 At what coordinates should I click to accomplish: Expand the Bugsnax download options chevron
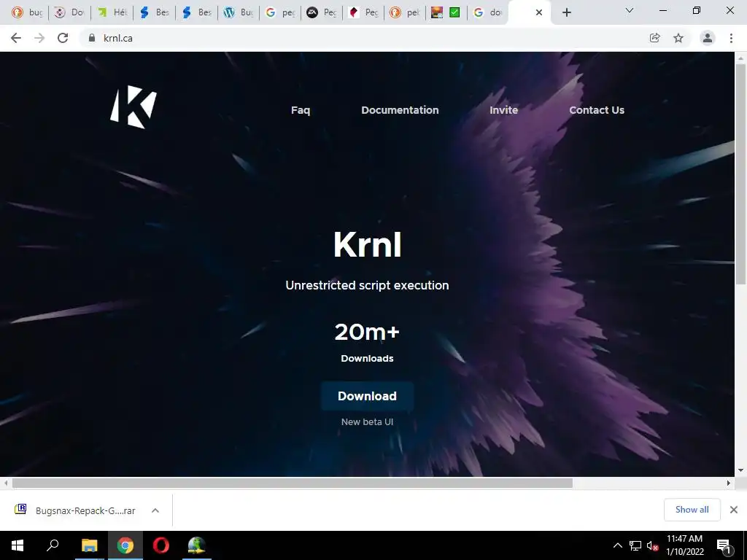coord(155,510)
